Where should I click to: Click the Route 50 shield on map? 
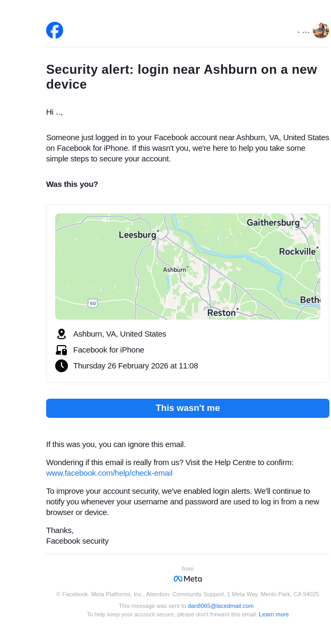(93, 303)
